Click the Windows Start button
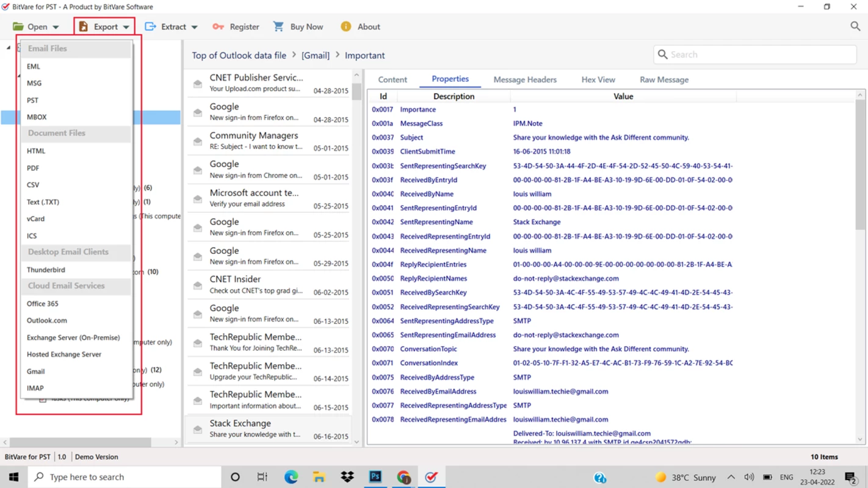The width and height of the screenshot is (868, 488). tap(13, 477)
